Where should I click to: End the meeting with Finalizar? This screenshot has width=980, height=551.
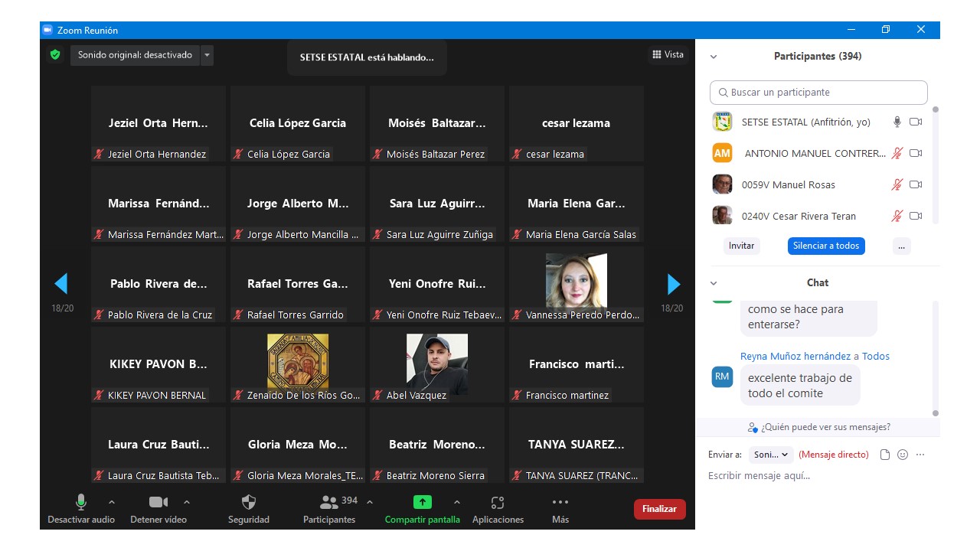(659, 509)
